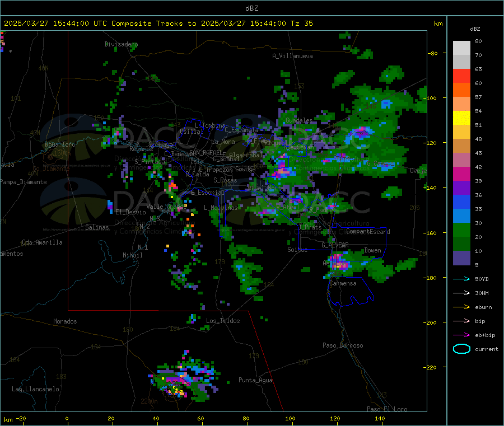Viewport: 504px width, 426px height.
Task: Select the dark green 10-20 dBZ band
Action: [461, 244]
